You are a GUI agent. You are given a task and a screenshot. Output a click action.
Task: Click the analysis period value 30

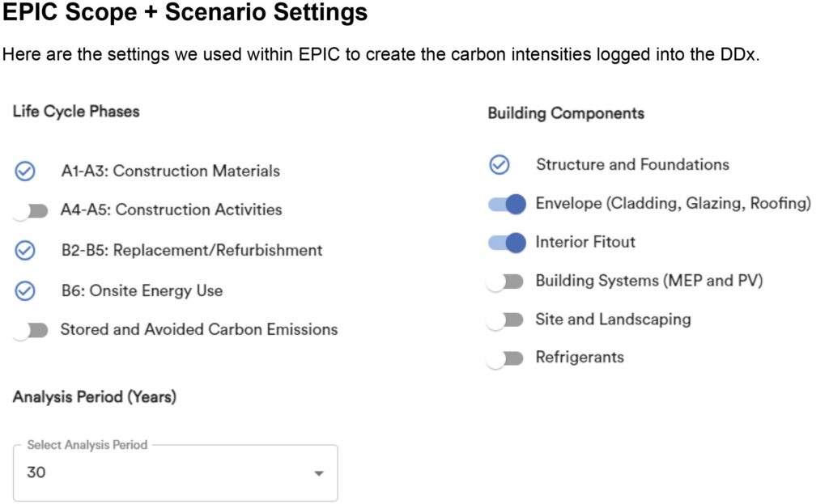click(x=36, y=472)
